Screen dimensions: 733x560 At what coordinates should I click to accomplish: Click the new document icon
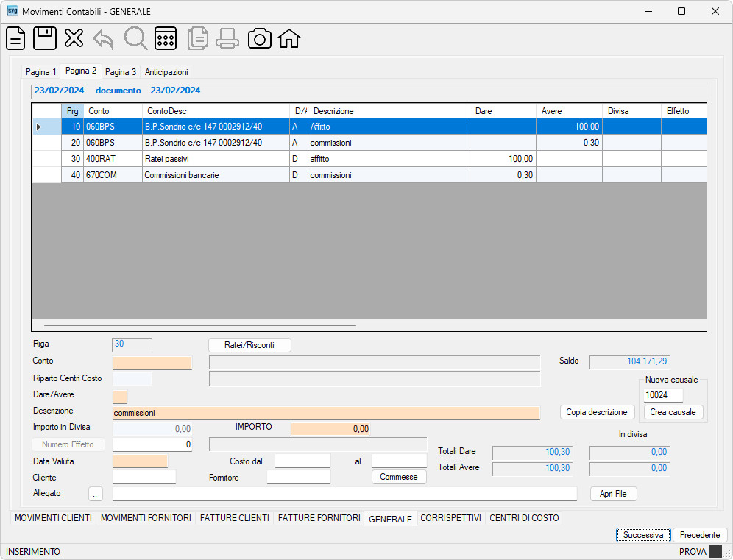click(x=15, y=38)
